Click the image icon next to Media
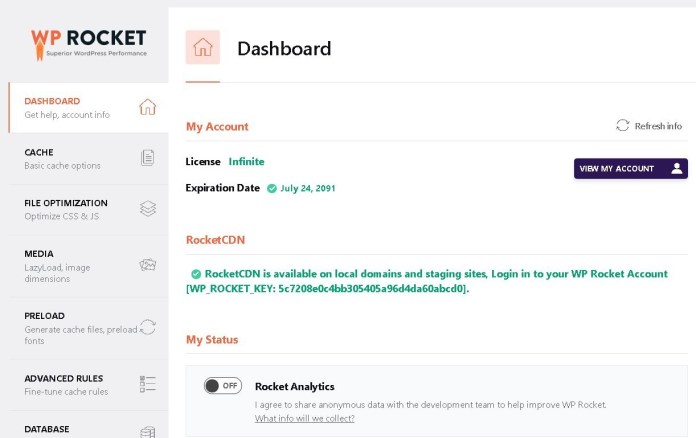Screen dimensions: 696x438 (148, 265)
